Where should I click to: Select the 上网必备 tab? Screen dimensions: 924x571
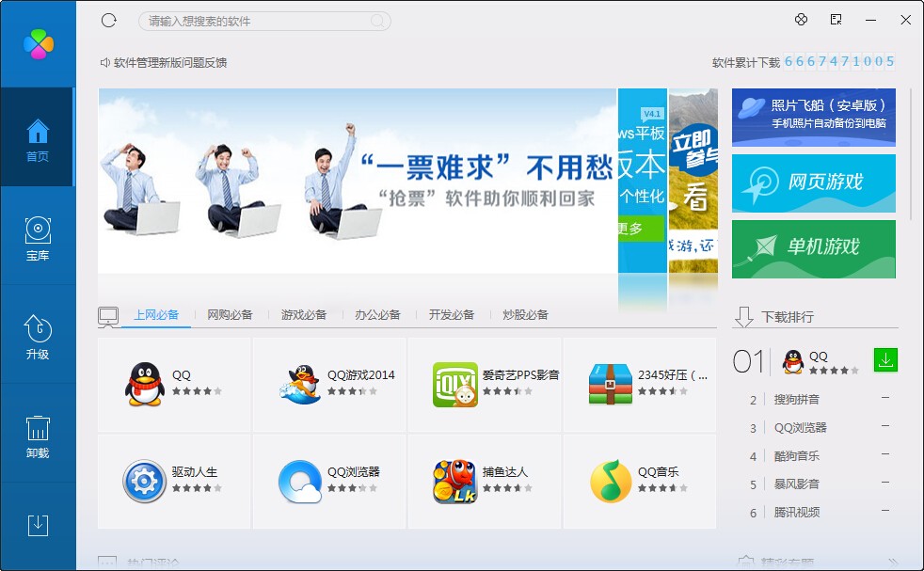(x=156, y=315)
